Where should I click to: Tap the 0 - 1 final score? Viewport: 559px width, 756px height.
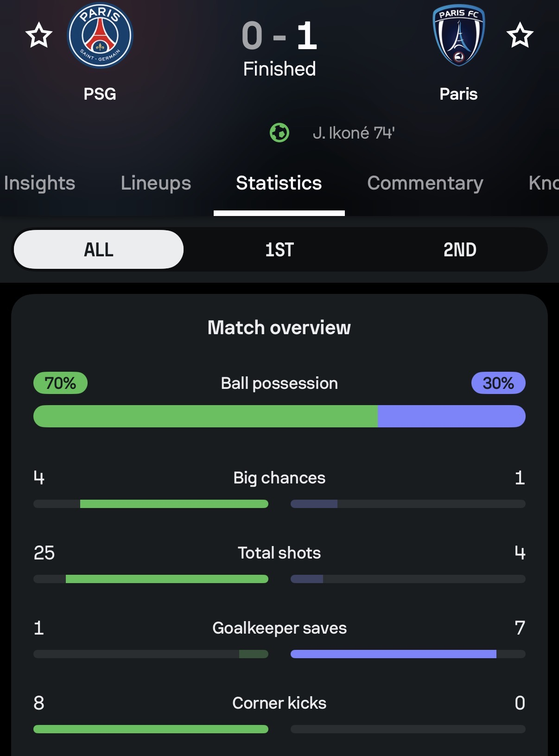(279, 36)
